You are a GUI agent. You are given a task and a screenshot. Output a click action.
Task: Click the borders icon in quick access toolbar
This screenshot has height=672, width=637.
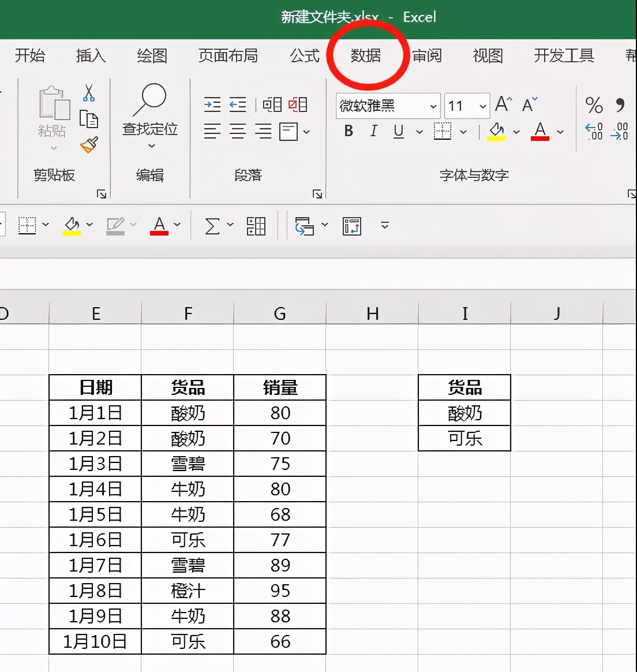click(27, 225)
